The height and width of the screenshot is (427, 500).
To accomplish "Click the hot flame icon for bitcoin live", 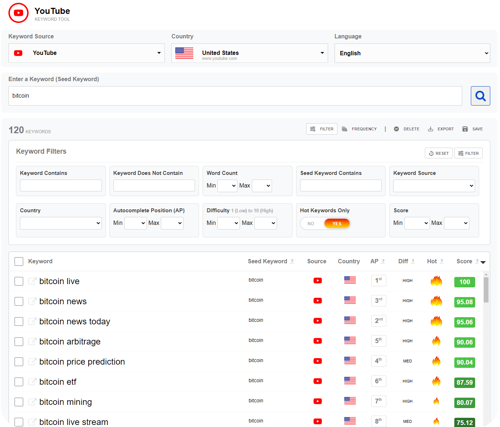I will 436,281.
